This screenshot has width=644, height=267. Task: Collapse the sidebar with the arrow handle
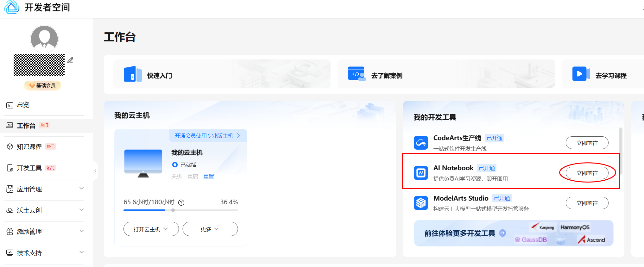click(x=95, y=171)
